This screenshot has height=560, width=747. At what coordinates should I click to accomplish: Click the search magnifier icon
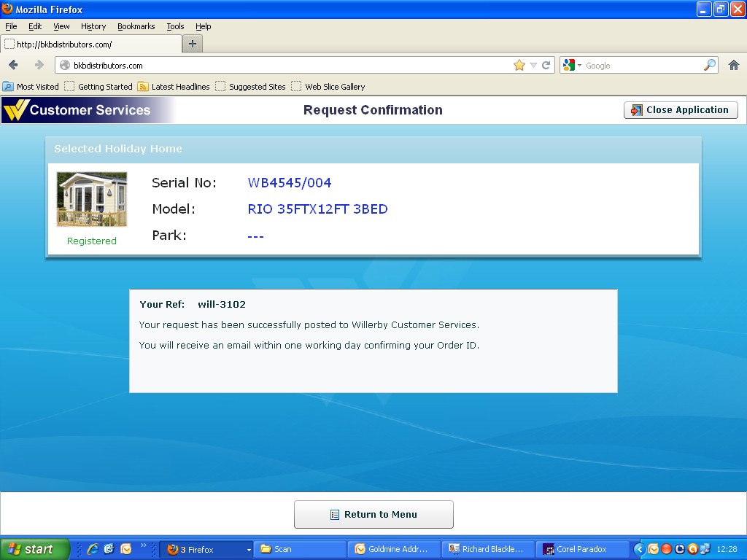pyautogui.click(x=710, y=65)
